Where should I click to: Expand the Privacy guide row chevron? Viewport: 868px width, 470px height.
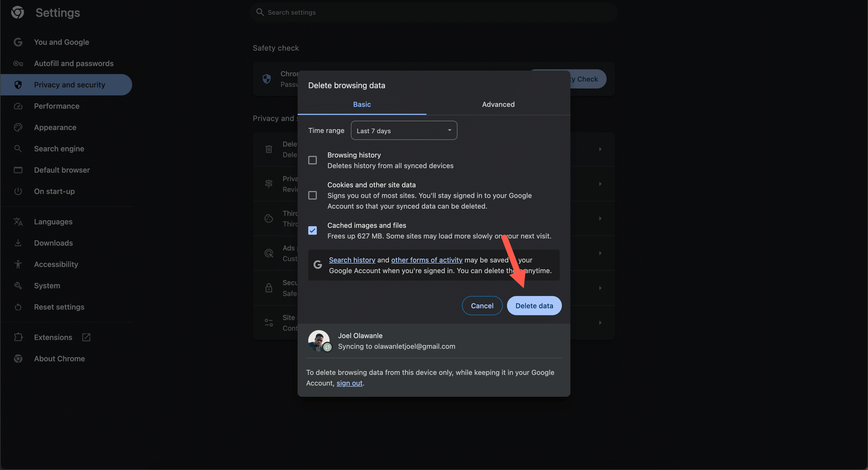(600, 184)
